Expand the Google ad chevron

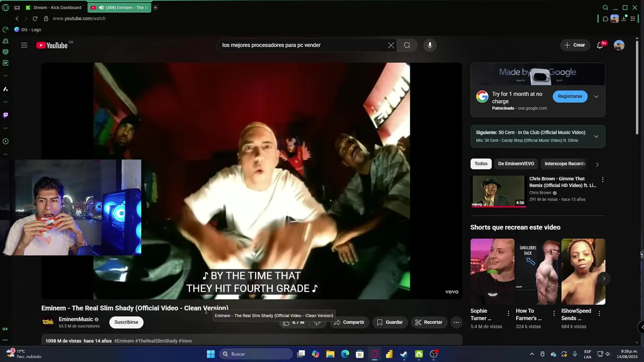[596, 97]
